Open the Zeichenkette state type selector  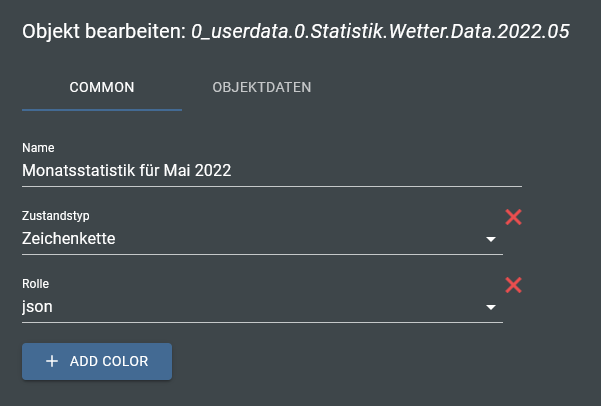coord(250,239)
